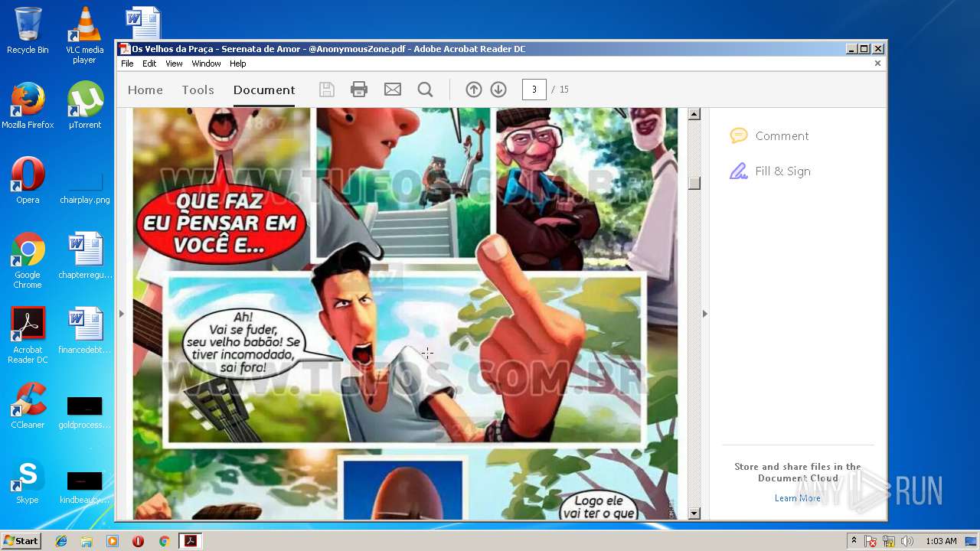Screen dimensions: 980x551
Task: Switch to the Home tab
Action: pos(145,90)
